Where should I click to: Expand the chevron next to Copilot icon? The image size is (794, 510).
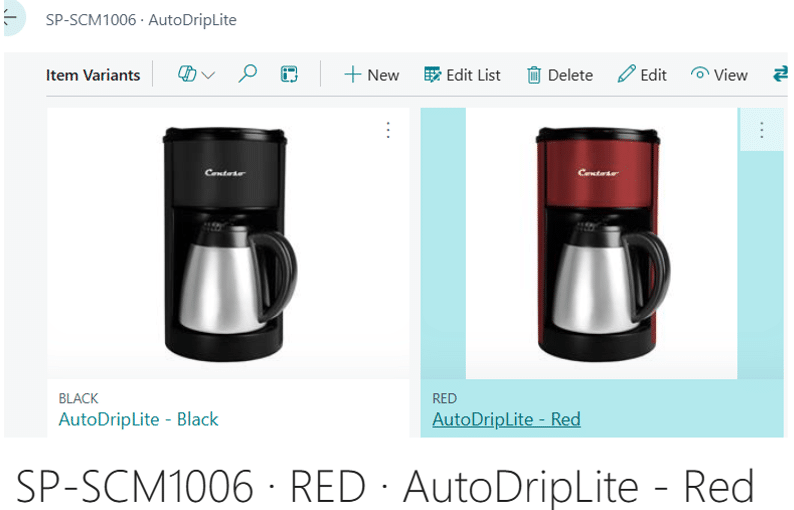pyautogui.click(x=208, y=75)
